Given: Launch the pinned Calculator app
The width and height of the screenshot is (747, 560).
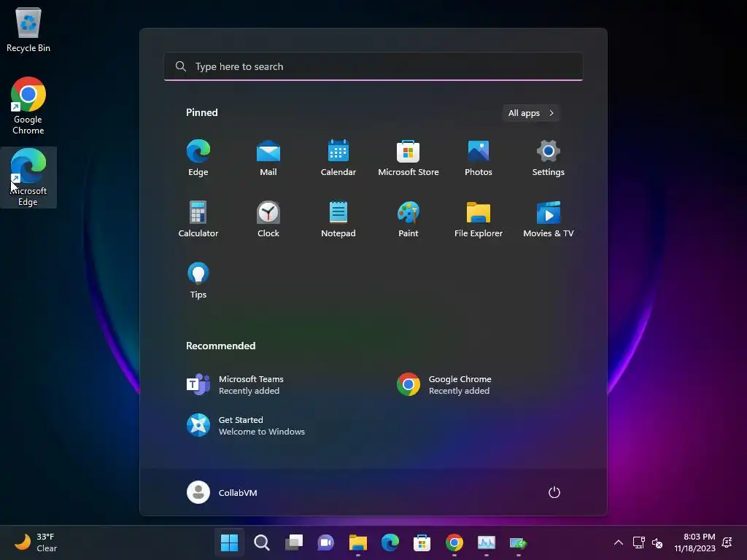Looking at the screenshot, I should pyautogui.click(x=198, y=219).
